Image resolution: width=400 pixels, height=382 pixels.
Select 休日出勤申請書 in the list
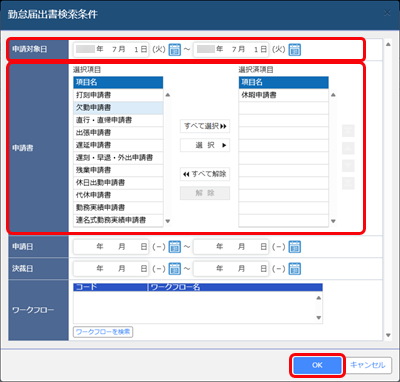(118, 183)
